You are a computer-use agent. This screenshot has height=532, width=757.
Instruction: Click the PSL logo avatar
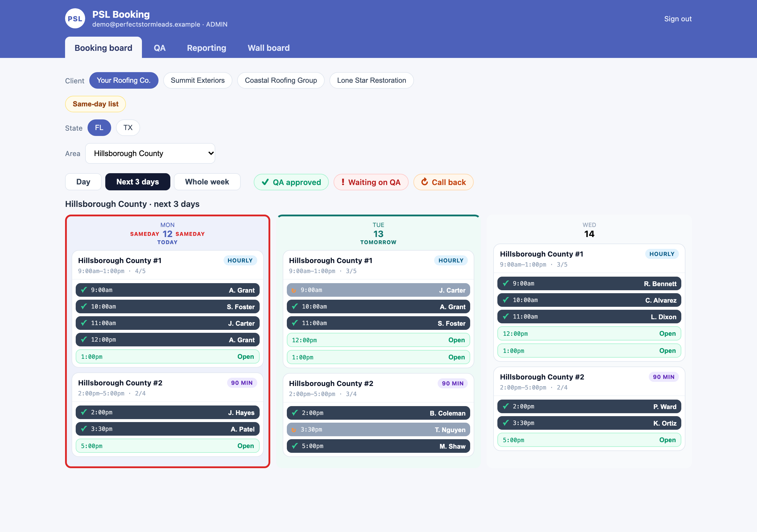tap(75, 18)
